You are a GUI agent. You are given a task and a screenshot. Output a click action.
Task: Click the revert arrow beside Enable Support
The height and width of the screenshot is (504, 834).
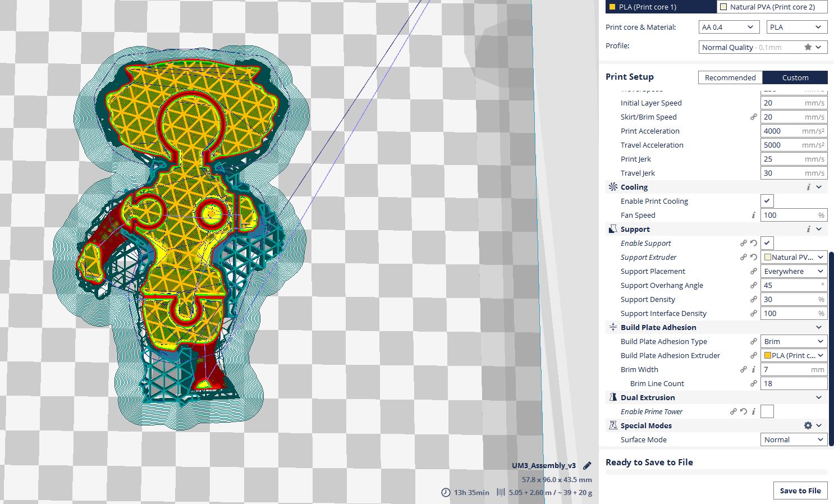tap(754, 243)
